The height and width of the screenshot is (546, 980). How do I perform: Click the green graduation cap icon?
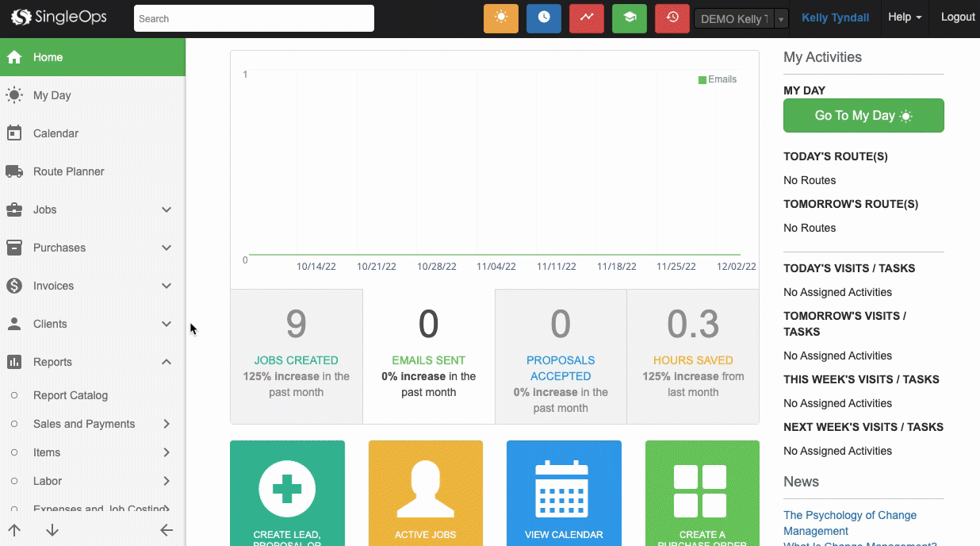630,18
